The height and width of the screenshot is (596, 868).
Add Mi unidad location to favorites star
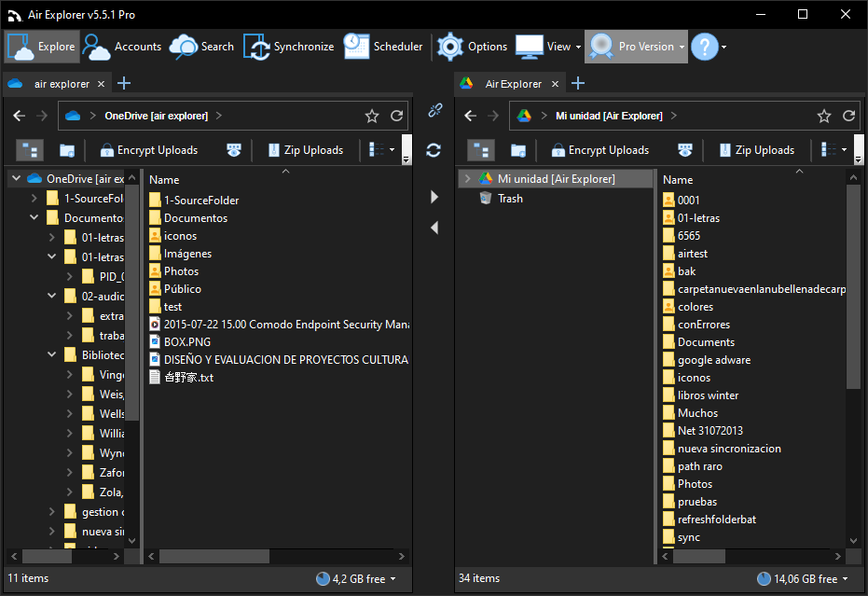click(x=824, y=116)
